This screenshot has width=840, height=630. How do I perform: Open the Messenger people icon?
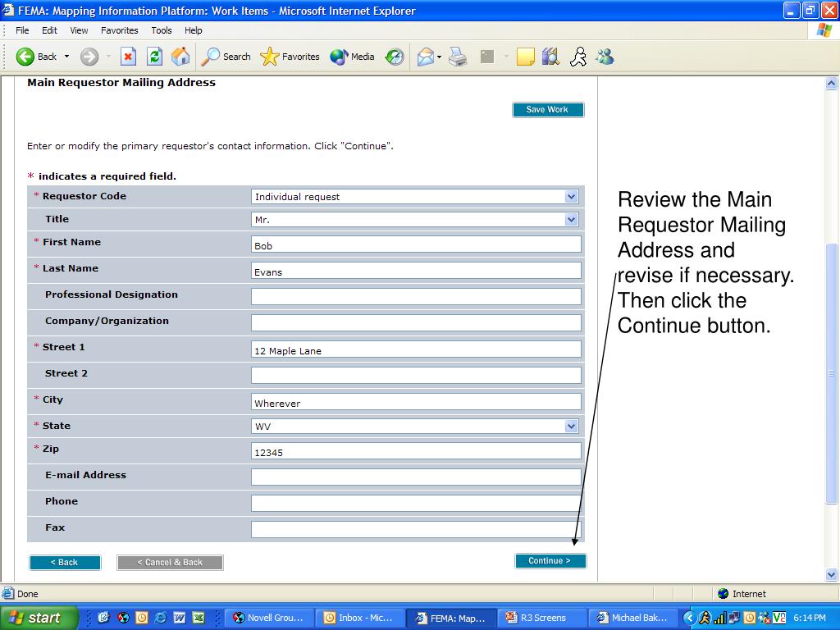pyautogui.click(x=605, y=57)
